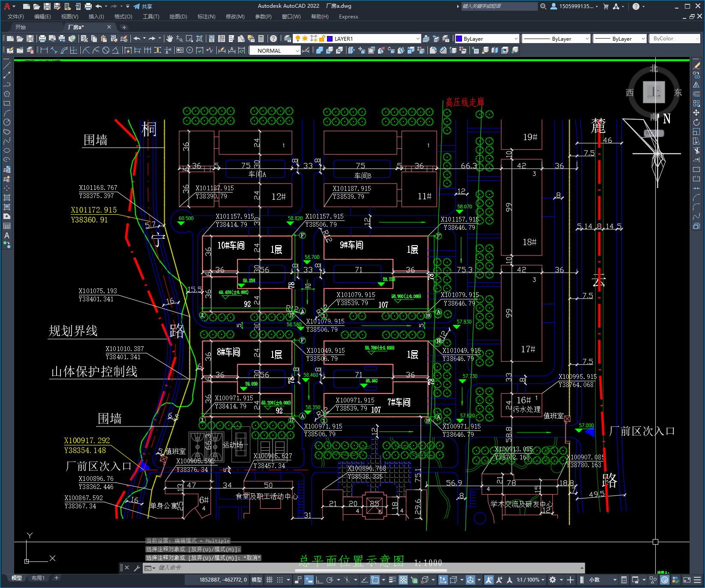
Task: Click the 模型 model space button in status bar
Action: point(257,580)
